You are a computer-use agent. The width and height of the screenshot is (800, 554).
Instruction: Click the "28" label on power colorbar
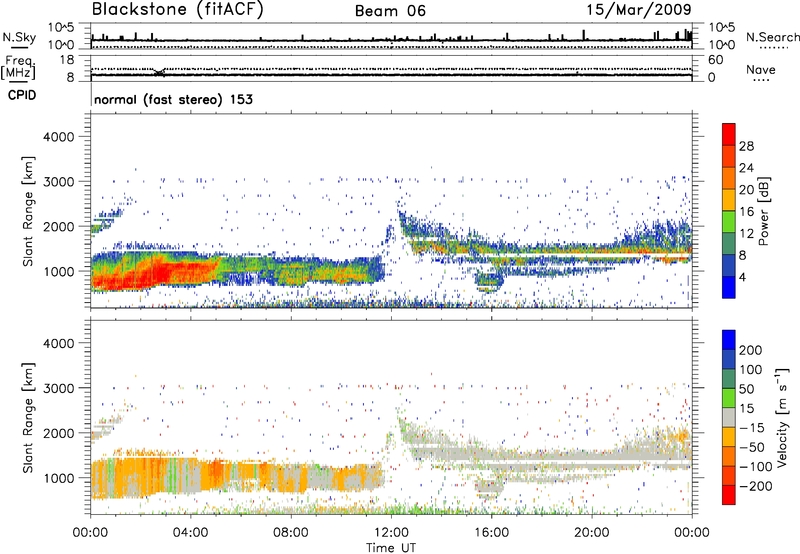click(746, 146)
